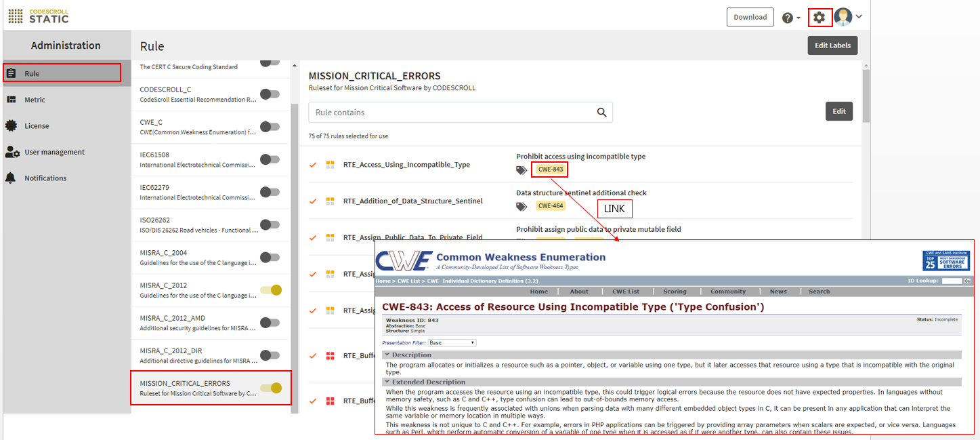This screenshot has width=980, height=440.
Task: Toggle the MISRA_C_2012_DIR ruleset switch
Action: click(270, 355)
